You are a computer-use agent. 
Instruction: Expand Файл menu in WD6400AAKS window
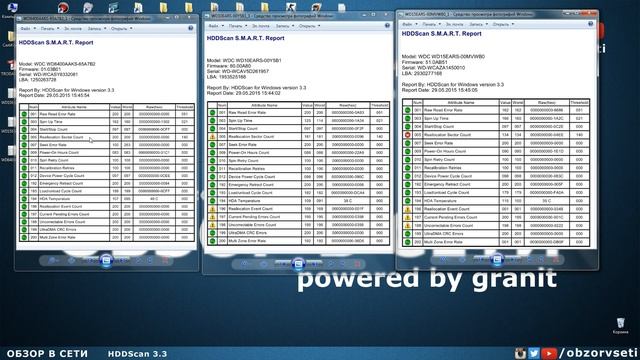(28, 29)
